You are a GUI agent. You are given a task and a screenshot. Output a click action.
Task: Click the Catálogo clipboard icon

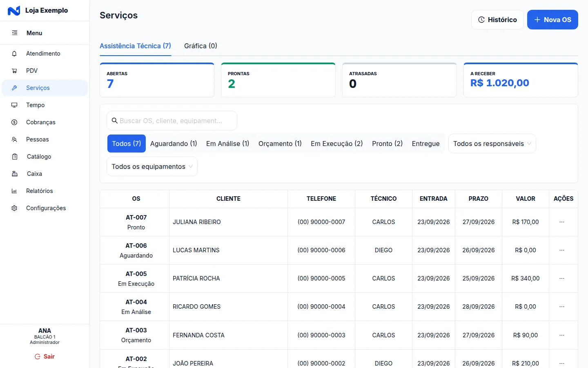point(15,157)
